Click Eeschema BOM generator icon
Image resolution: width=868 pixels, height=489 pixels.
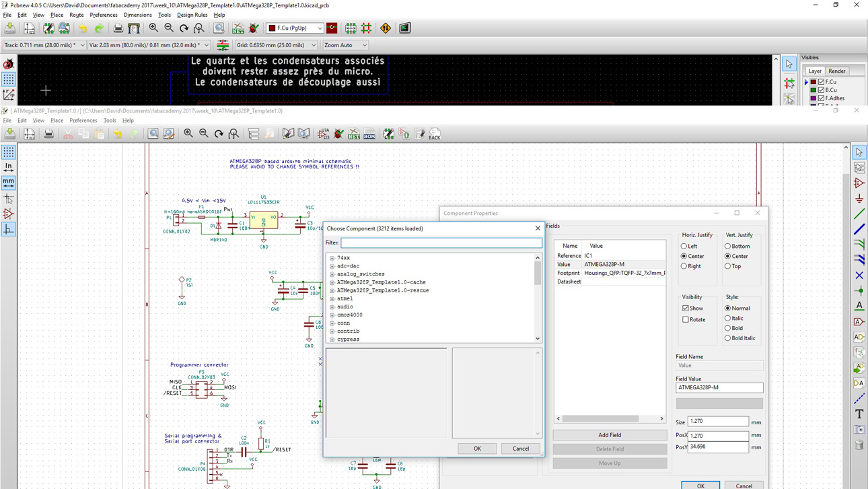[x=369, y=134]
